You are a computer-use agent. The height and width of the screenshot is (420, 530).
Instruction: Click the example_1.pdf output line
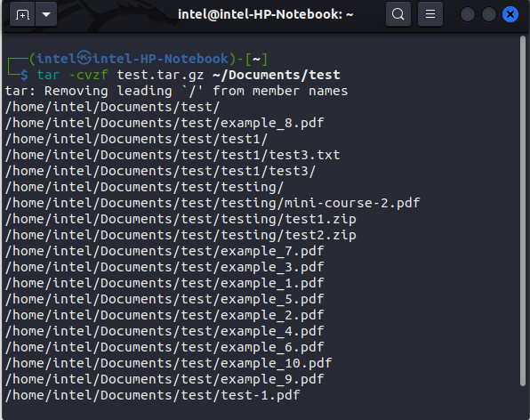click(165, 283)
